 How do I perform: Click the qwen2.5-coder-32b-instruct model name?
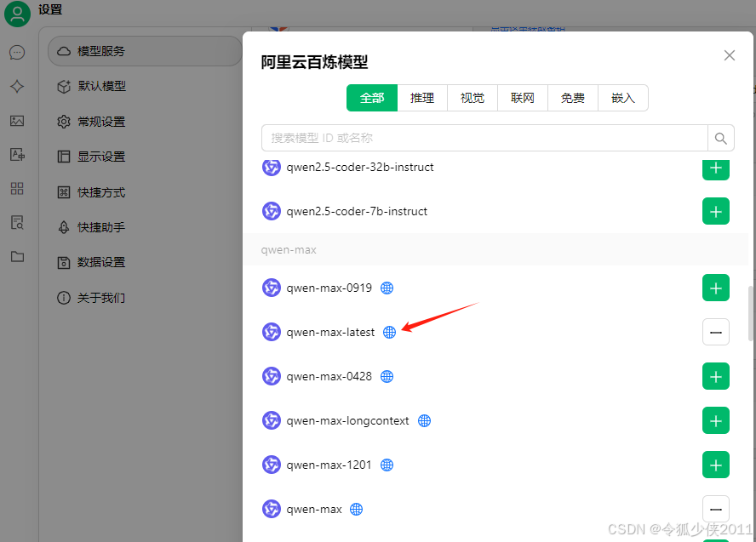(359, 167)
